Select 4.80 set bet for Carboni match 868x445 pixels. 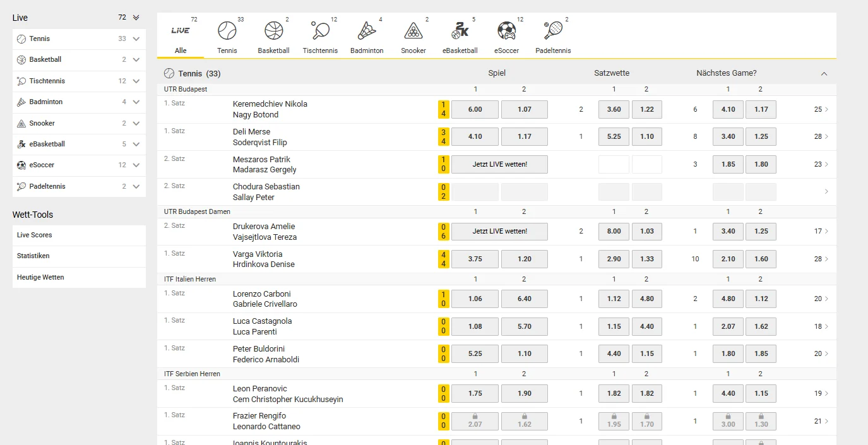647,299
